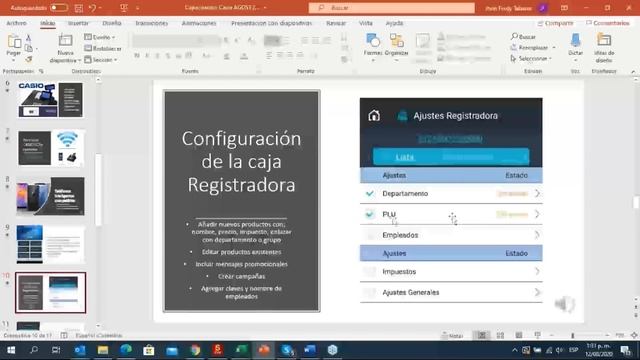This screenshot has height=360, width=640.
Task: Start presentation from beginning icon in title bar
Action: [x=124, y=8]
